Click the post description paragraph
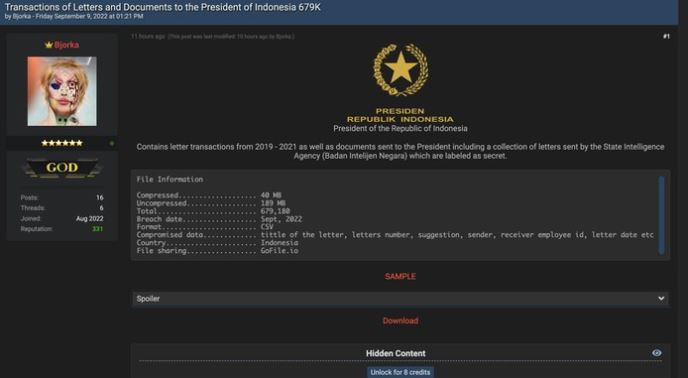This screenshot has height=378, width=688. [400, 151]
